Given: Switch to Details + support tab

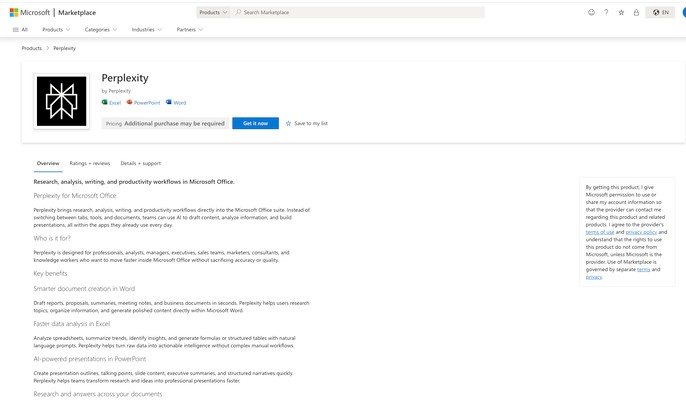Looking at the screenshot, I should click(140, 163).
